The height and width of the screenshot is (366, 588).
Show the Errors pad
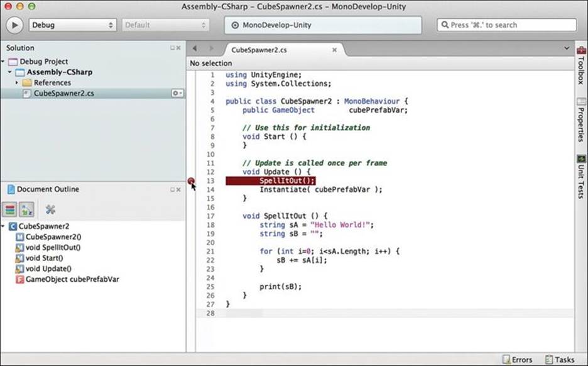coord(517,360)
